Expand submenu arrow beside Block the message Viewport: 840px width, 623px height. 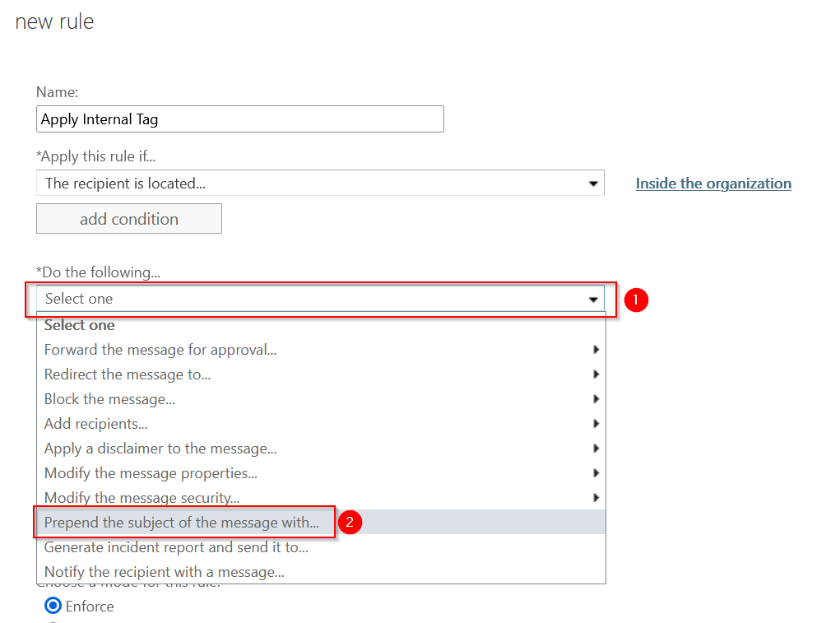[x=596, y=399]
